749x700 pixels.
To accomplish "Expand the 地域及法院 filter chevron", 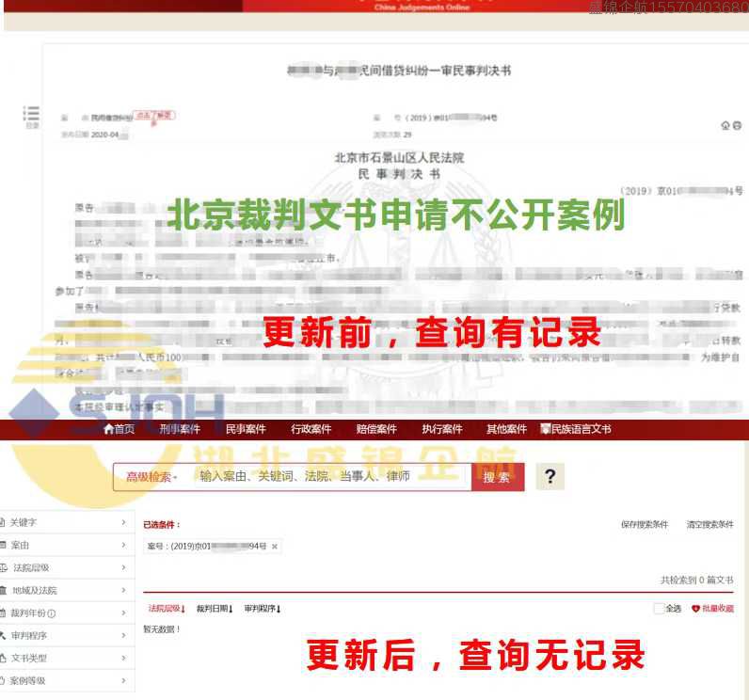I will (123, 590).
